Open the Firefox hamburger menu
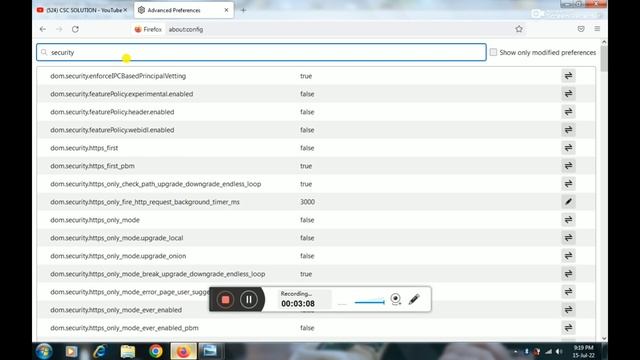The width and height of the screenshot is (640, 360). [x=597, y=29]
